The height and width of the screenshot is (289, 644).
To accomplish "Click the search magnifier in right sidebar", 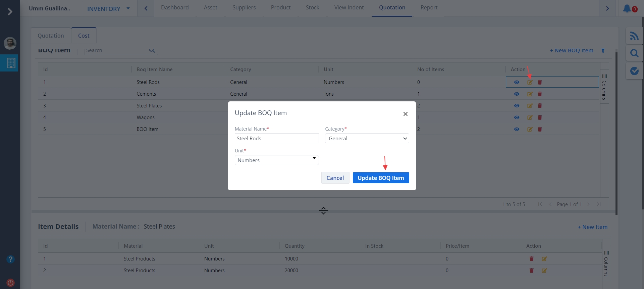I will tap(634, 53).
